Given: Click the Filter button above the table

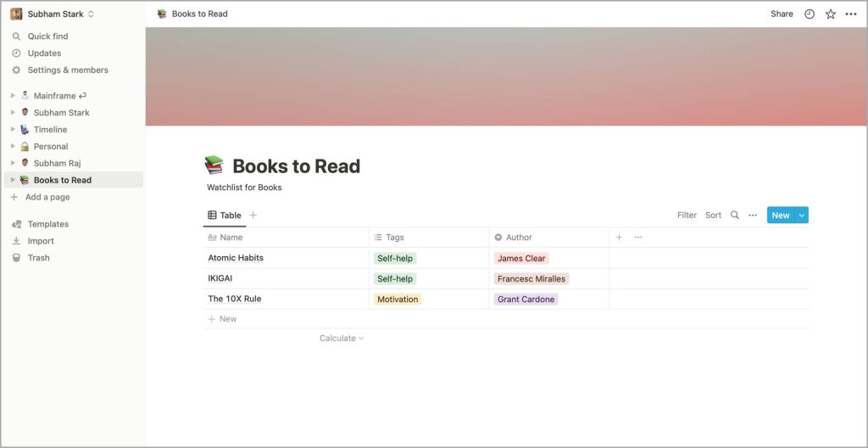Looking at the screenshot, I should [687, 216].
